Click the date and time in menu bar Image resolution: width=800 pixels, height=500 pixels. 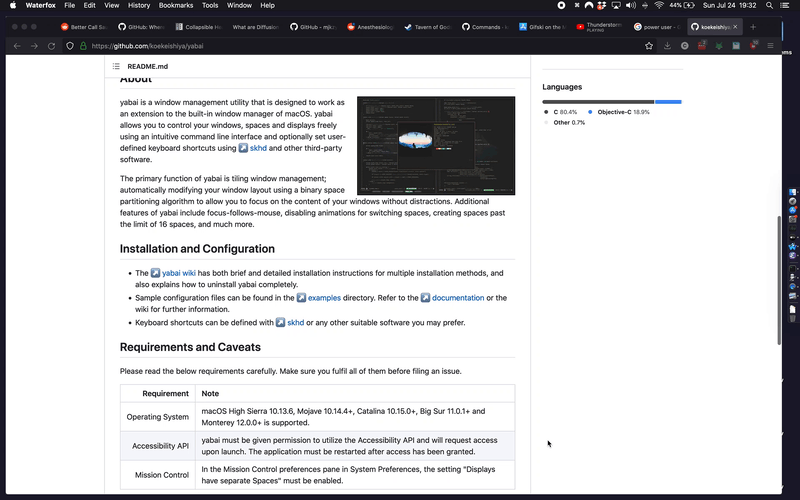[x=729, y=5]
